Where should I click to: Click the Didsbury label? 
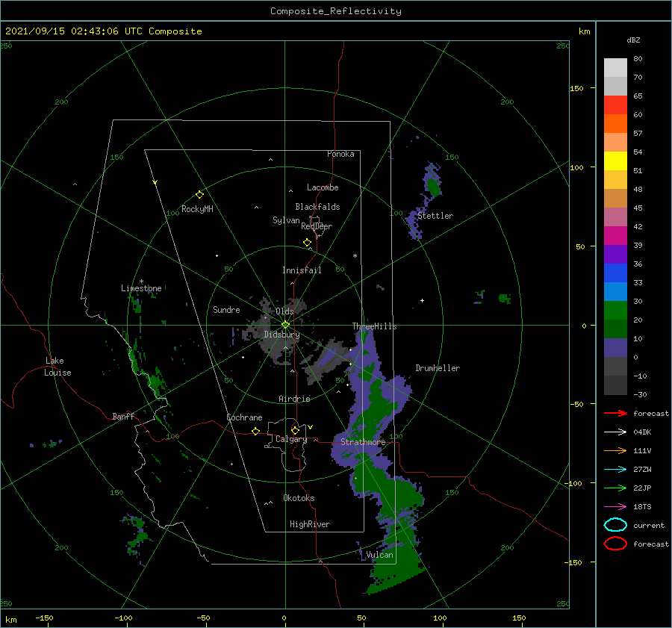click(x=281, y=335)
